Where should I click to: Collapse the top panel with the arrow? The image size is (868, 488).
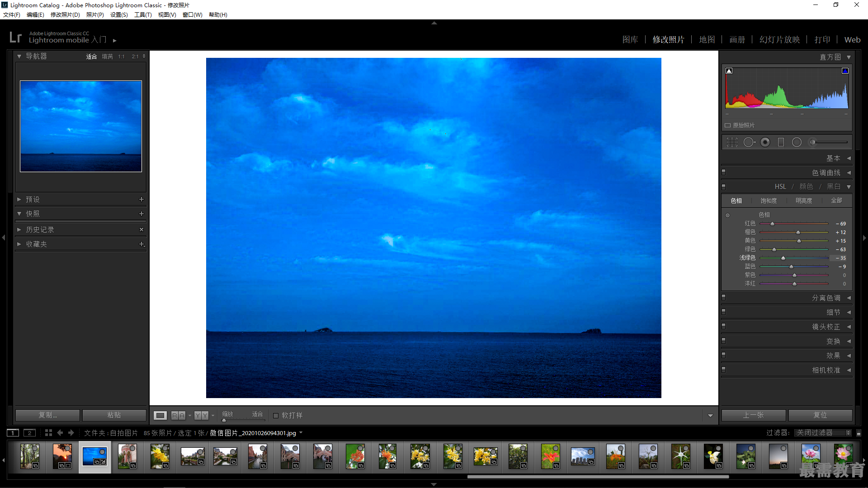[x=434, y=23]
